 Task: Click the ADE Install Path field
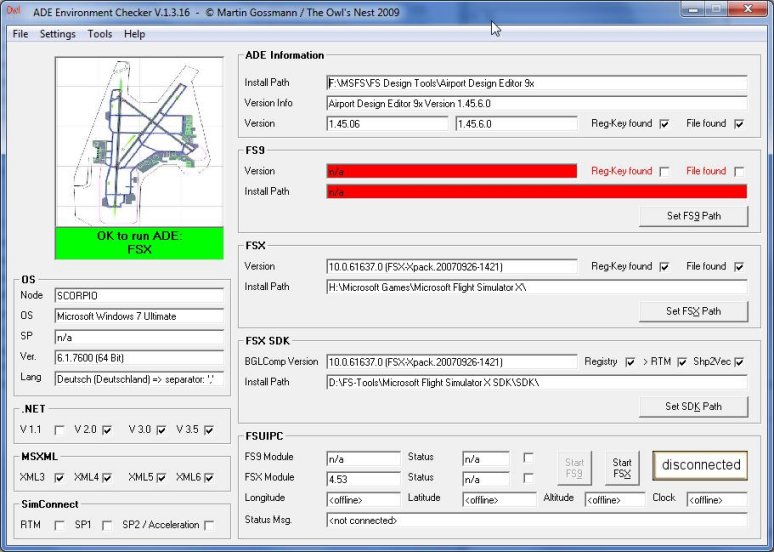[x=537, y=83]
